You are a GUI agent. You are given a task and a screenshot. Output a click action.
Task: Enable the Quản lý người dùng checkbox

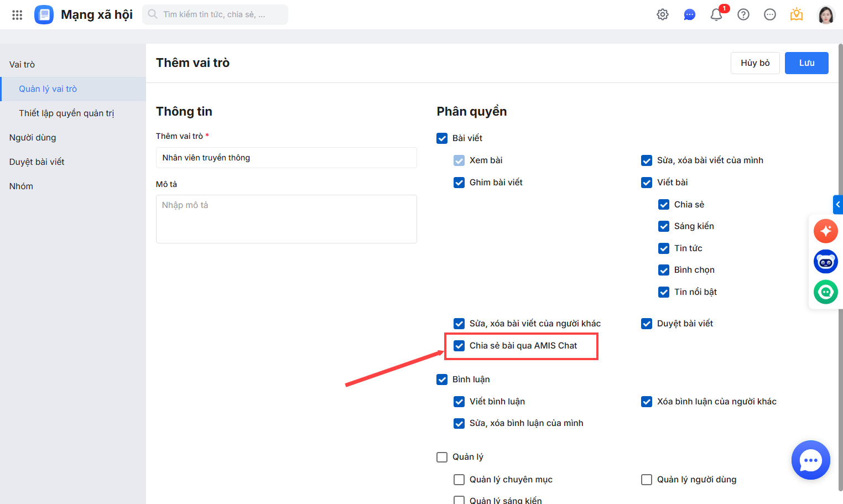[x=647, y=480]
